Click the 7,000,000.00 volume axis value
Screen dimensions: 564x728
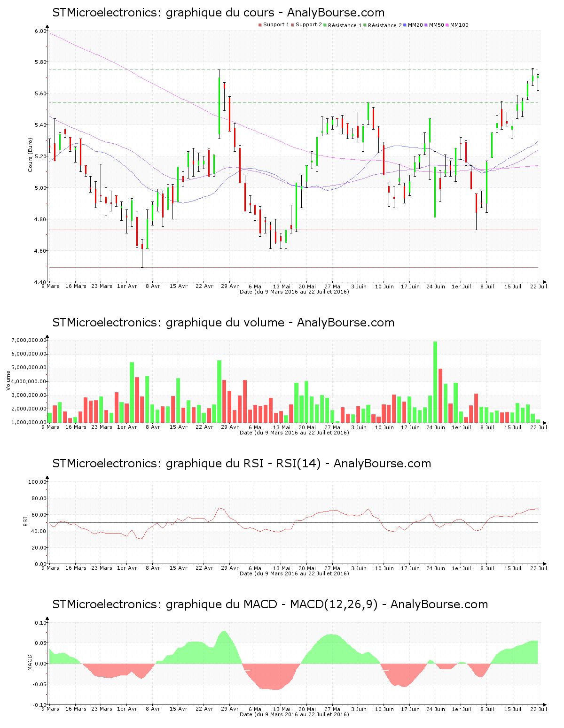click(x=29, y=340)
